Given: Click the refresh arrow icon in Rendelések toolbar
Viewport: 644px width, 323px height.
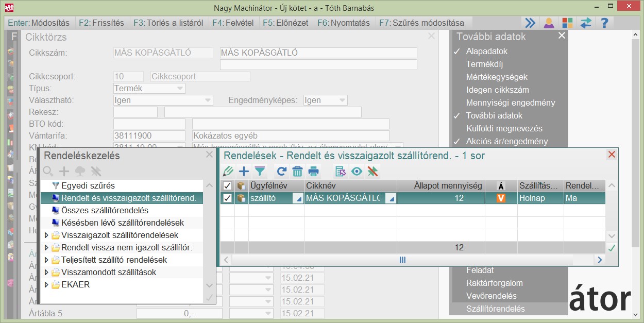Looking at the screenshot, I should (281, 172).
